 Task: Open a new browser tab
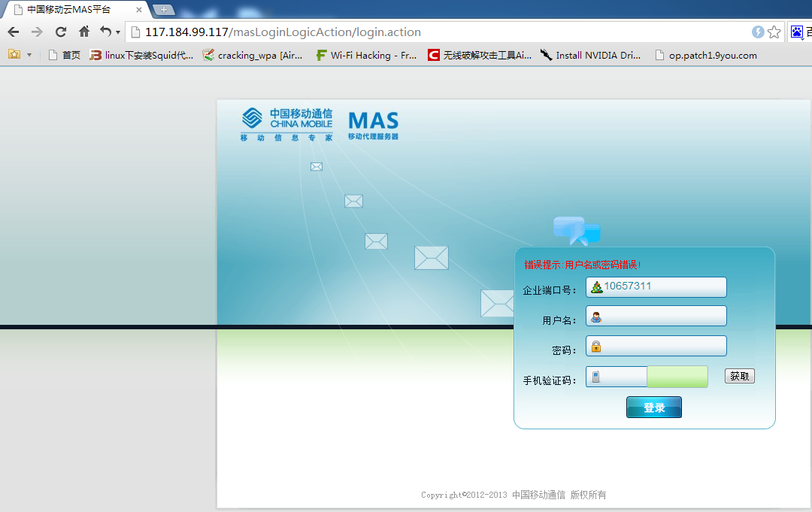coord(164,10)
